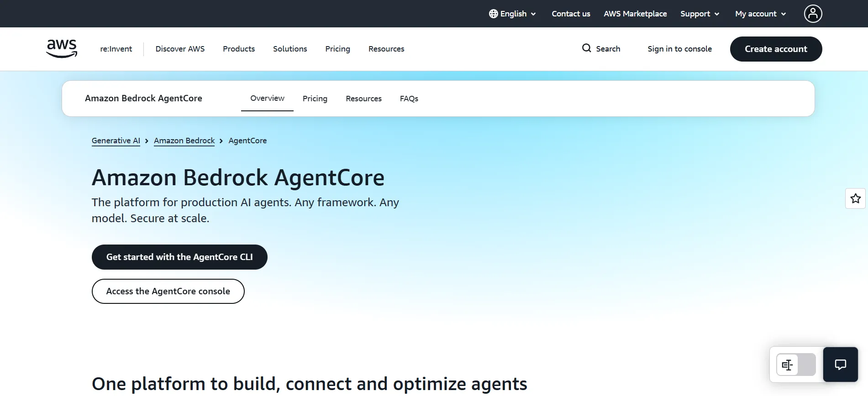Click the Create account button
Image resolution: width=868 pixels, height=396 pixels.
[776, 49]
